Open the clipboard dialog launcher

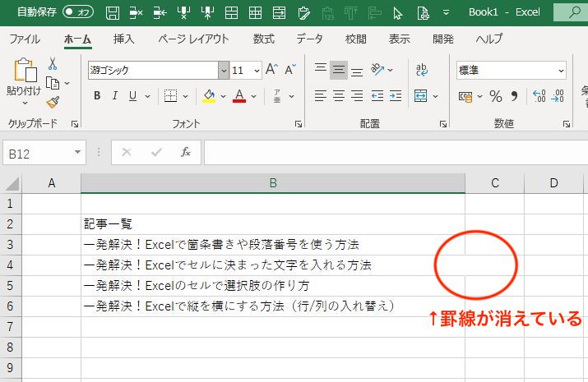[x=75, y=124]
